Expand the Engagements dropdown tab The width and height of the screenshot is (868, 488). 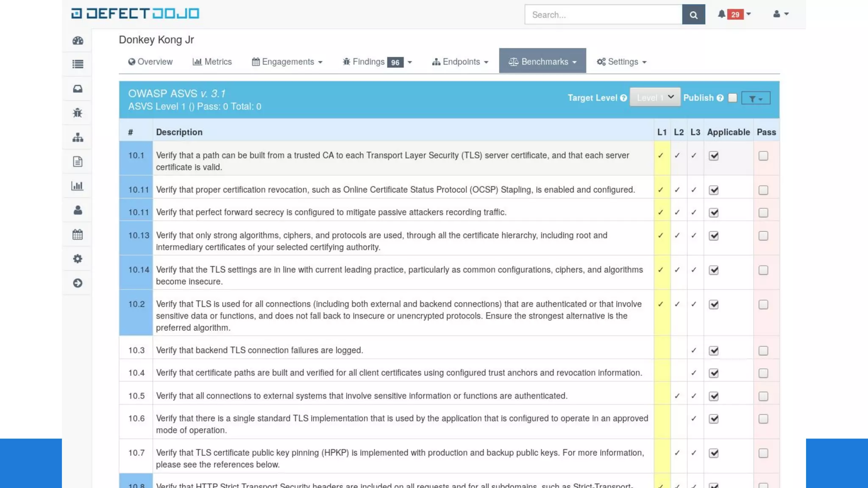287,62
